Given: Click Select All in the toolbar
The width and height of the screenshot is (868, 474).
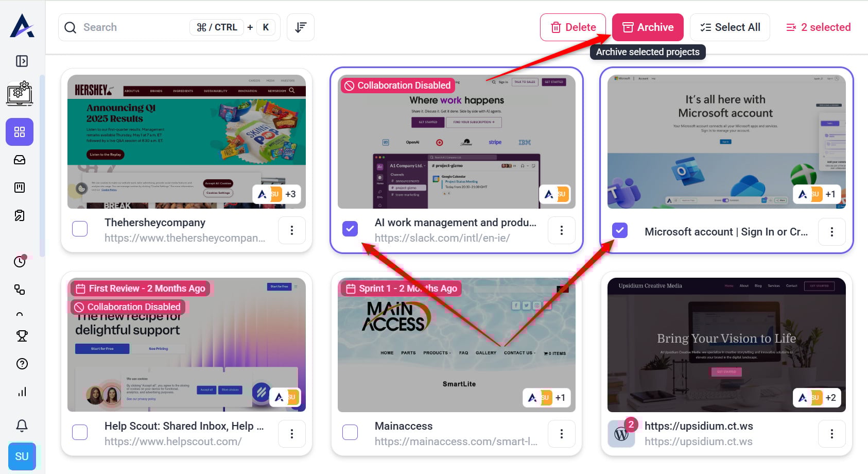Looking at the screenshot, I should [730, 27].
